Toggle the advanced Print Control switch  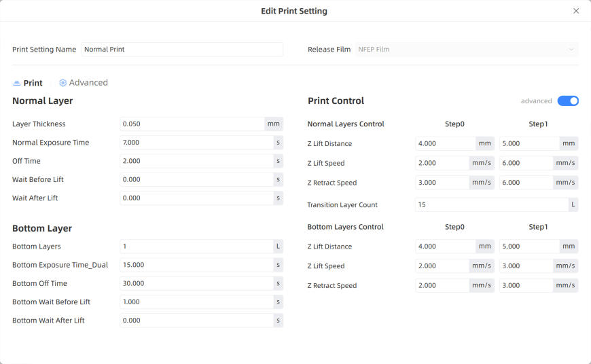568,101
